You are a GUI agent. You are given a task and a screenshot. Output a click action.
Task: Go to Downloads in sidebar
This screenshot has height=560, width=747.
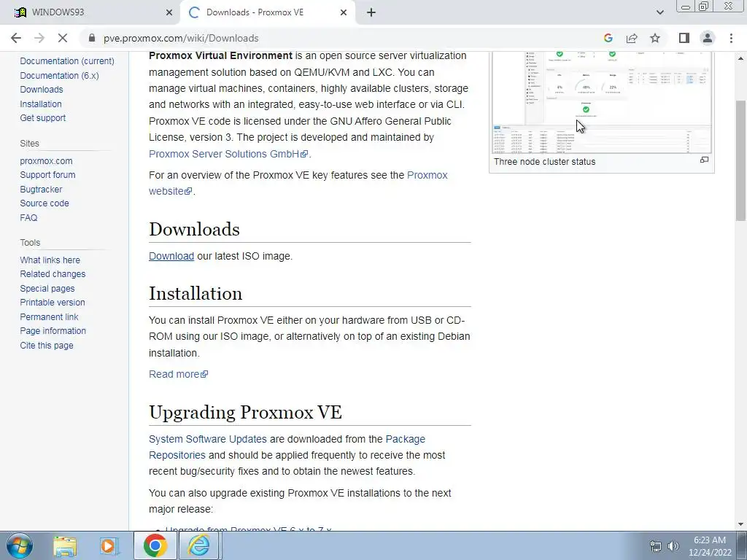(42, 90)
